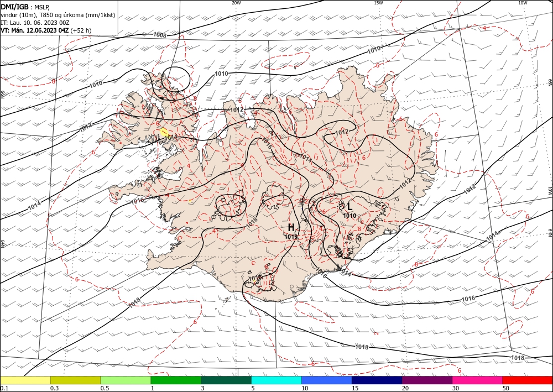This screenshot has height=392, width=553.
Task: Click the '1019' high pressure value
Action: click(x=291, y=237)
